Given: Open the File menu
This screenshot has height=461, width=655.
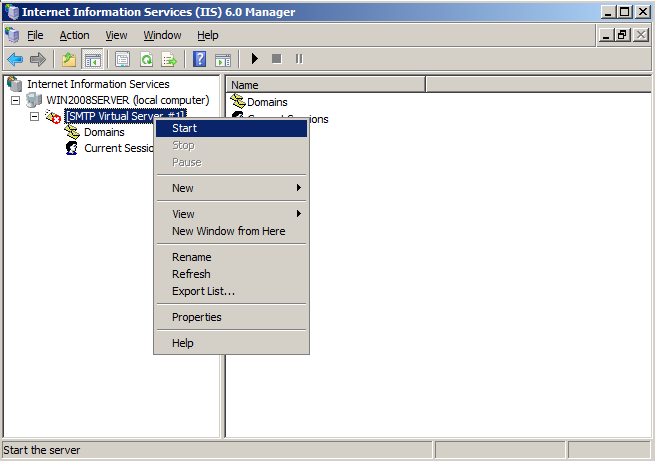Looking at the screenshot, I should pos(35,35).
